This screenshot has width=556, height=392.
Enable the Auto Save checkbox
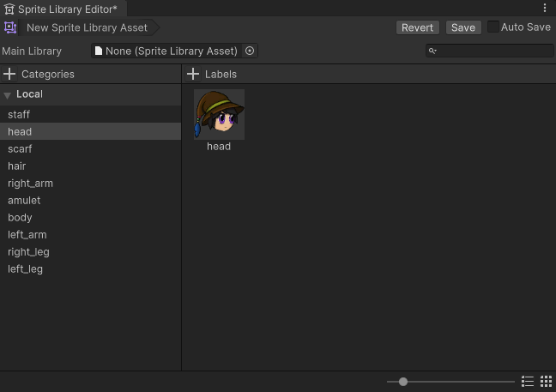point(493,27)
